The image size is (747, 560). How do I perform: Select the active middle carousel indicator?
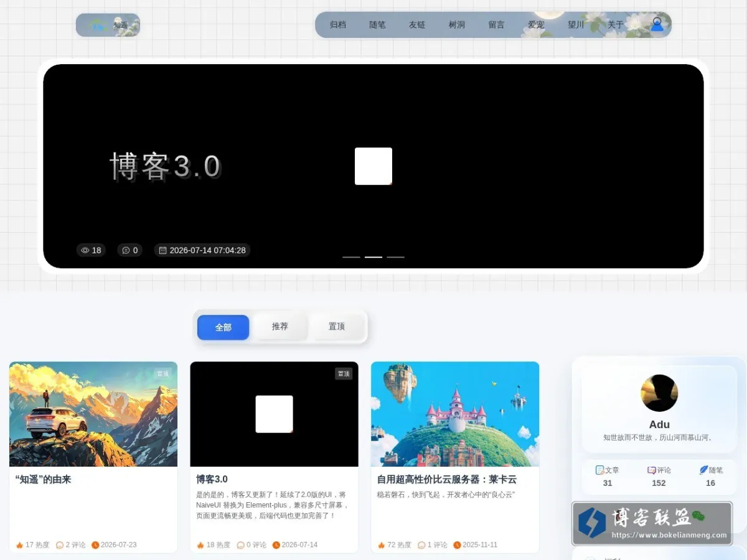[374, 257]
